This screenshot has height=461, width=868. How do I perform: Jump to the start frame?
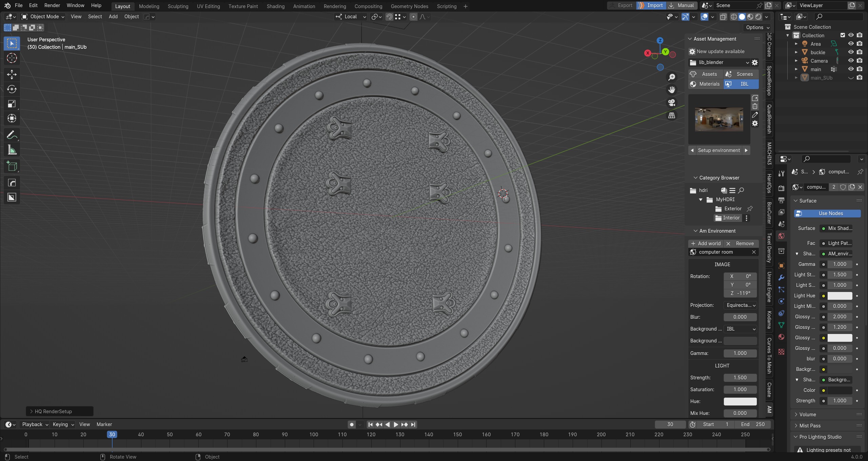(370, 424)
